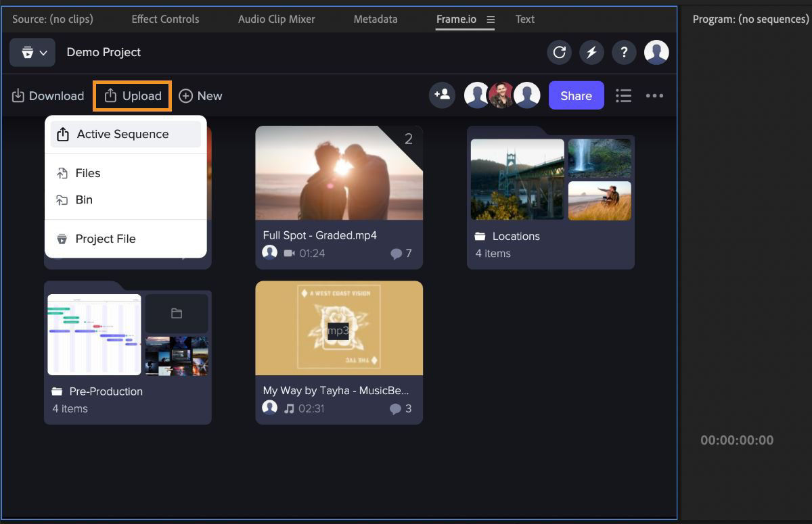Switch to list view using the list icon
Screen dimensions: 812x524
pyautogui.click(x=623, y=95)
